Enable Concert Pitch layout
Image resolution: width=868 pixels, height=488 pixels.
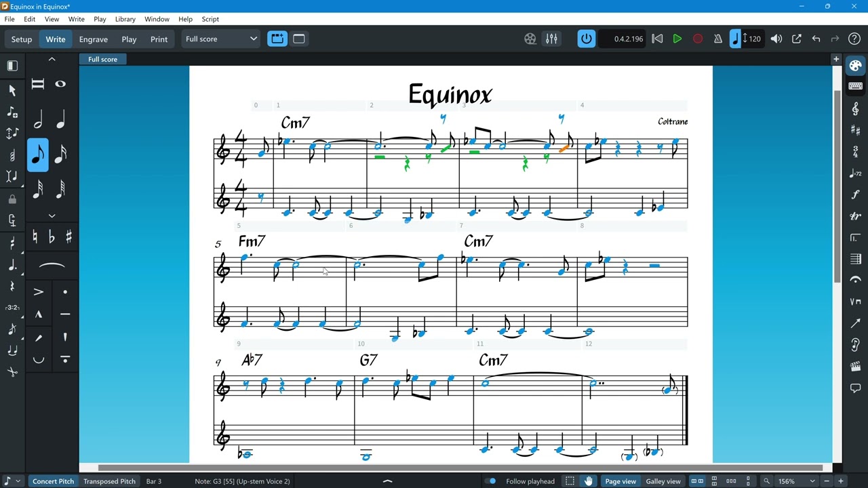54,481
